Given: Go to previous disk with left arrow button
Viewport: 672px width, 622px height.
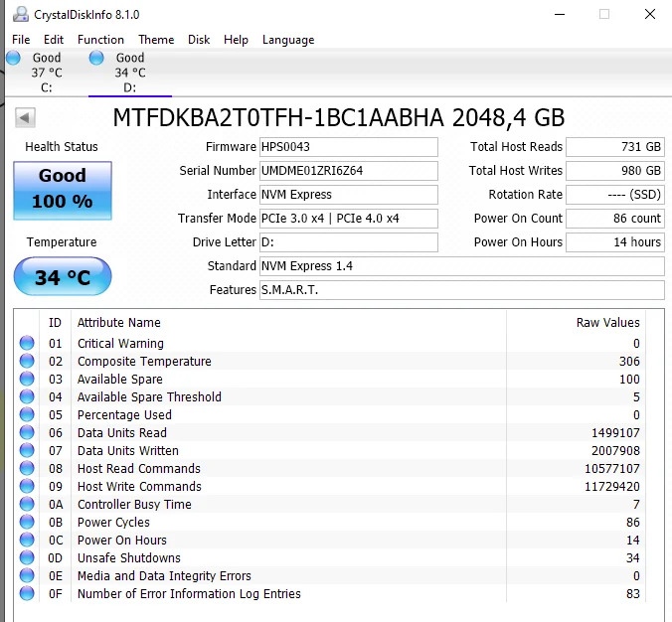Looking at the screenshot, I should click(x=25, y=117).
